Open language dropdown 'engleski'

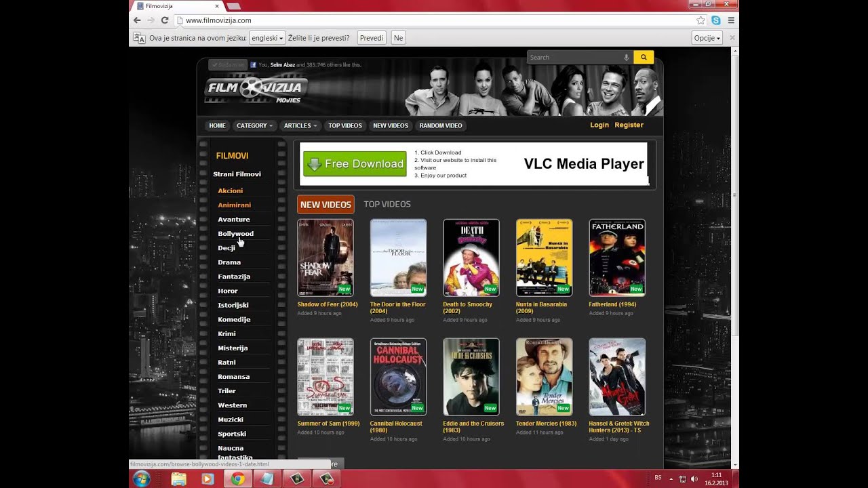(267, 38)
